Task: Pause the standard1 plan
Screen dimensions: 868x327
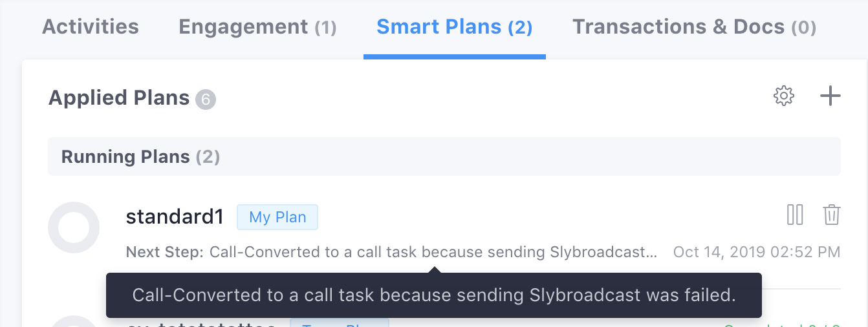Action: 795,215
